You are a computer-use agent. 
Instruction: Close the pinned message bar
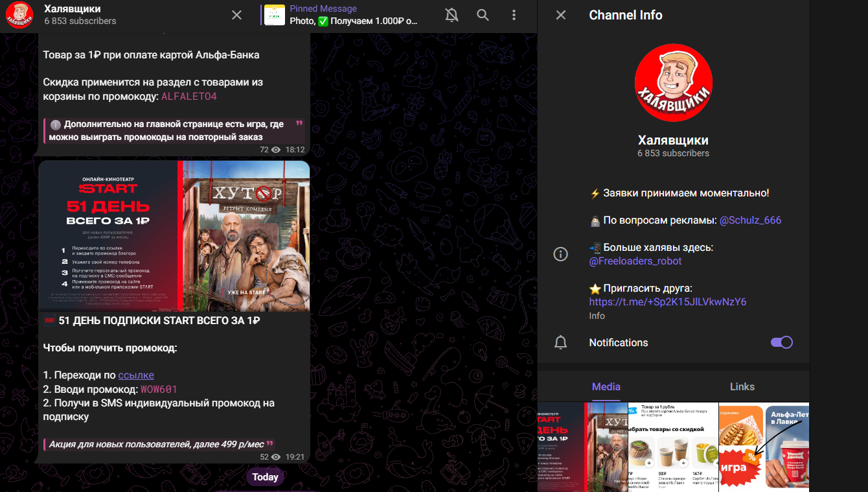(237, 15)
